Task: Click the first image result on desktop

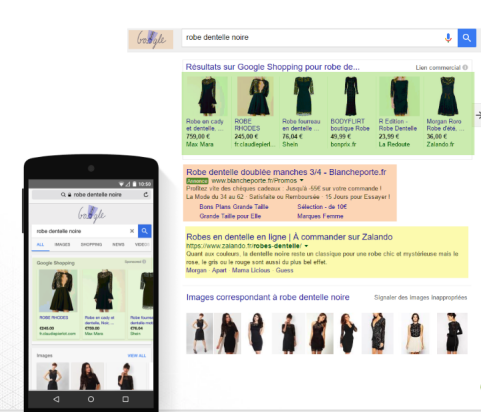Action: pos(199,333)
